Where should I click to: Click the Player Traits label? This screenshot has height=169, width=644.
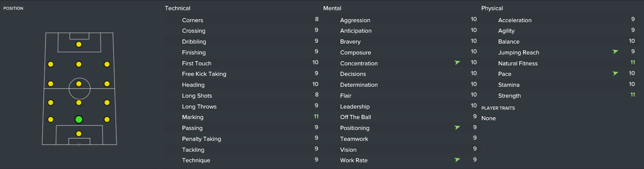click(498, 108)
